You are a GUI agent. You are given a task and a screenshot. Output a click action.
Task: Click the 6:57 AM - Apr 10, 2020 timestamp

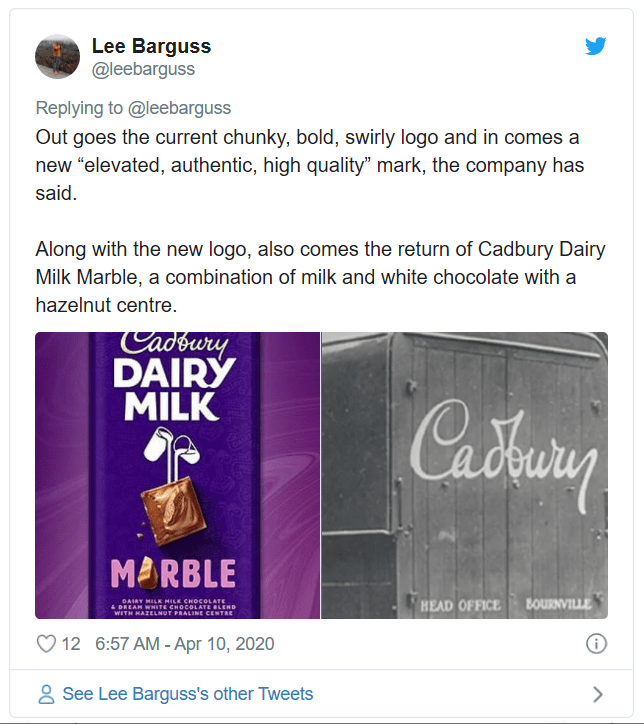pyautogui.click(x=184, y=643)
